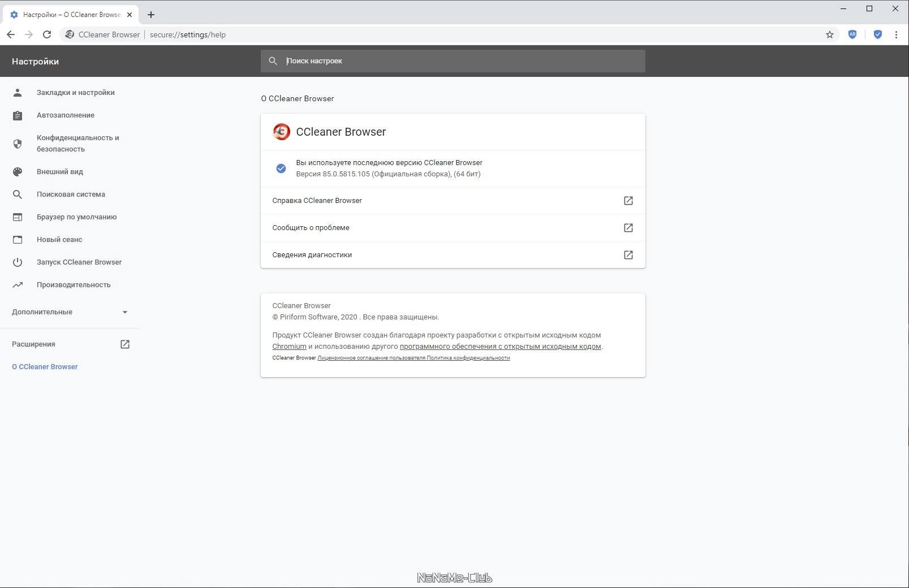Click the person icon beside Закладки и настройки
Image resolution: width=909 pixels, height=588 pixels.
coord(18,93)
